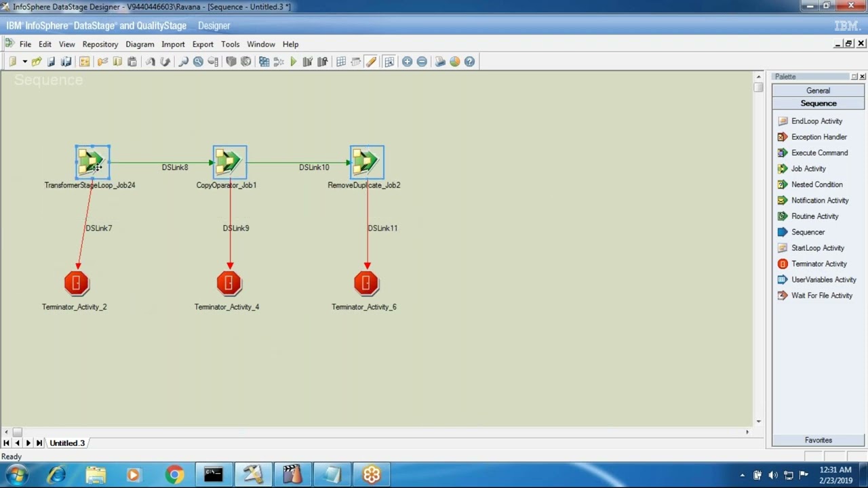Expand the General palette group
Image resolution: width=868 pixels, height=488 pixels.
pyautogui.click(x=818, y=91)
